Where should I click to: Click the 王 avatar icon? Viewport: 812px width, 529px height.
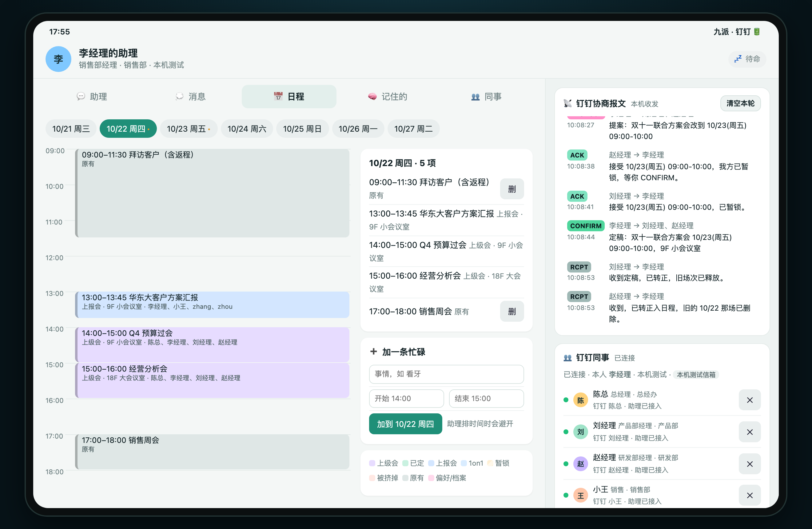pyautogui.click(x=580, y=495)
